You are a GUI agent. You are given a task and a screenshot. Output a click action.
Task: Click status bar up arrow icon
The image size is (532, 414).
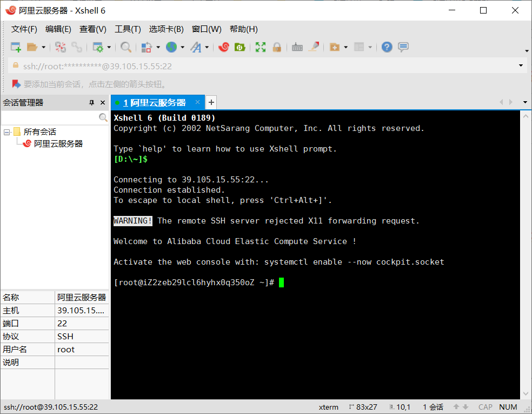tap(456, 407)
